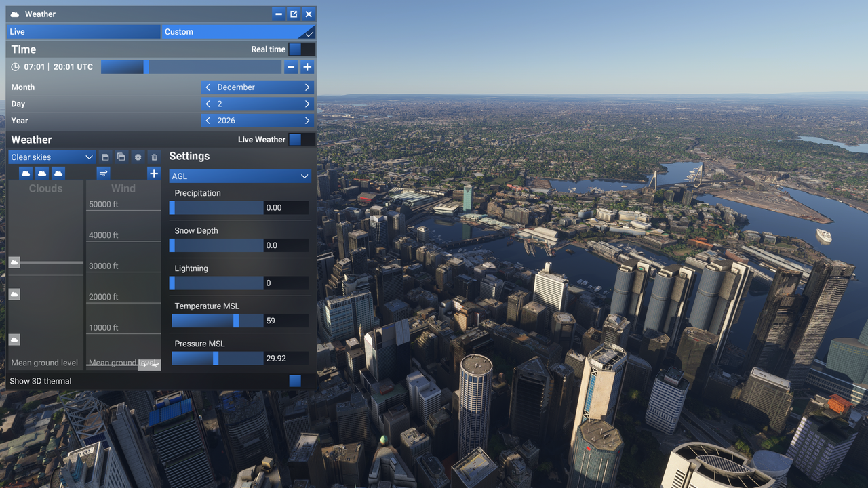Select the cloud layer marker at 30000 ft
The height and width of the screenshot is (488, 868).
(14, 262)
